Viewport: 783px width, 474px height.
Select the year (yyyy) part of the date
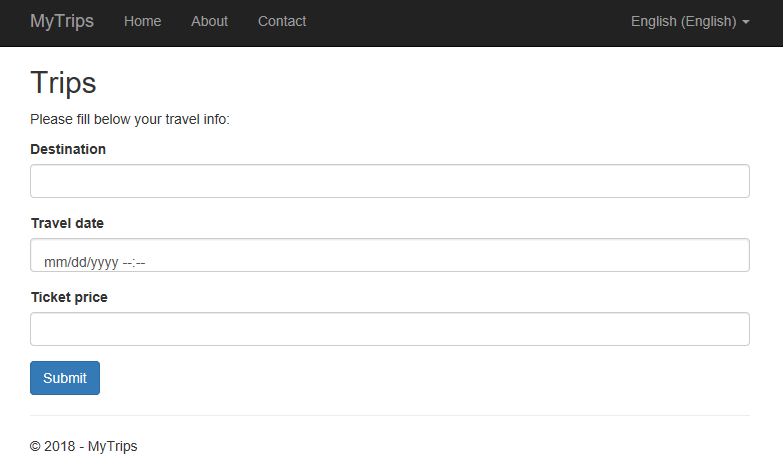tap(104, 263)
